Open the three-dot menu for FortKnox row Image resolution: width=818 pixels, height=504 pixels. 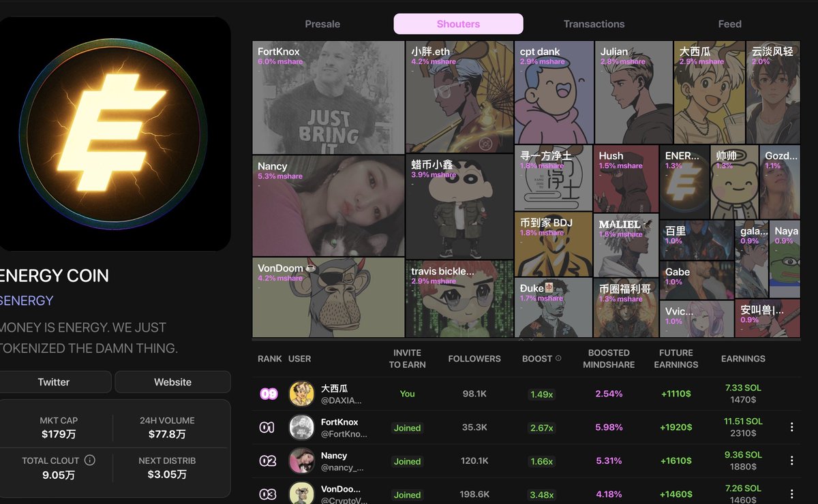pyautogui.click(x=791, y=427)
